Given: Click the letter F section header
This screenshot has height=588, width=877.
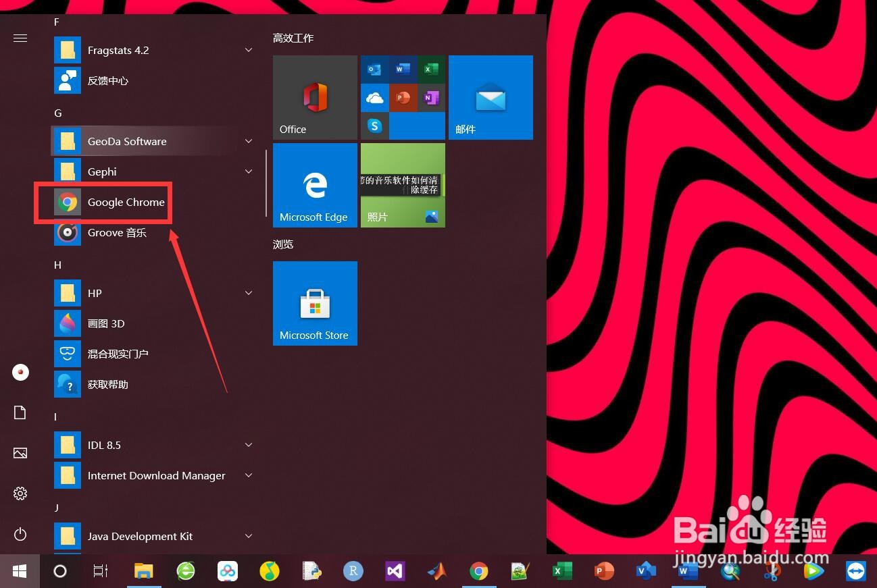Looking at the screenshot, I should [57, 22].
